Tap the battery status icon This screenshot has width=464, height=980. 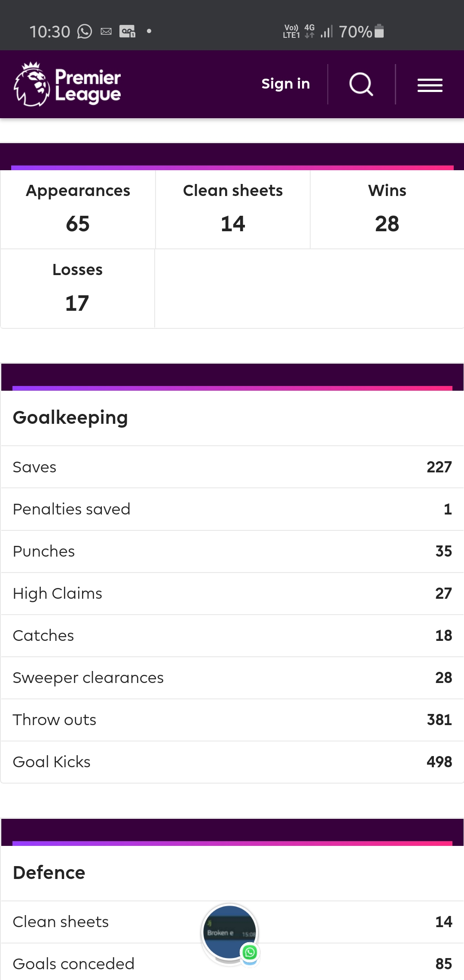click(x=379, y=31)
